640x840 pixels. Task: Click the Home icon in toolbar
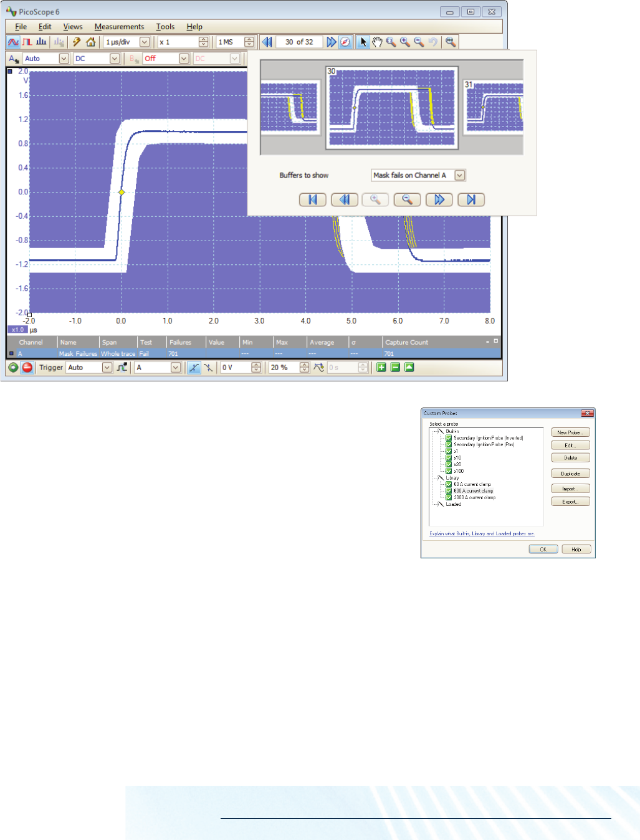click(x=91, y=42)
